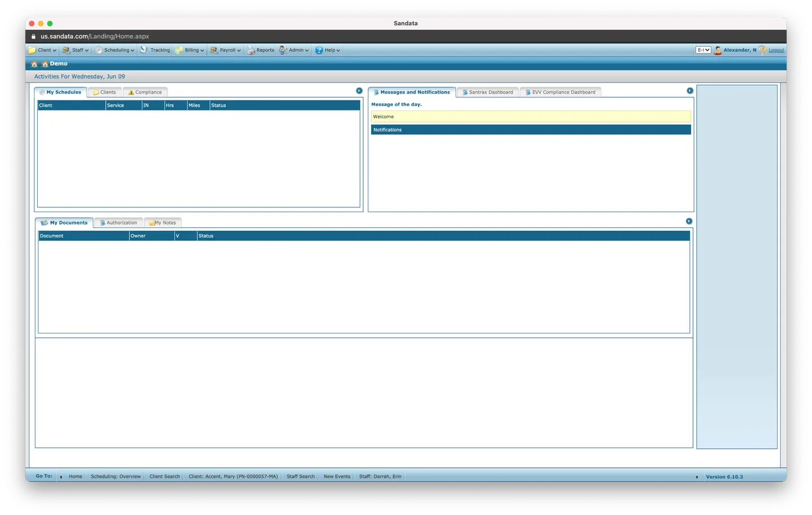Click the Billing money icon

coord(179,50)
